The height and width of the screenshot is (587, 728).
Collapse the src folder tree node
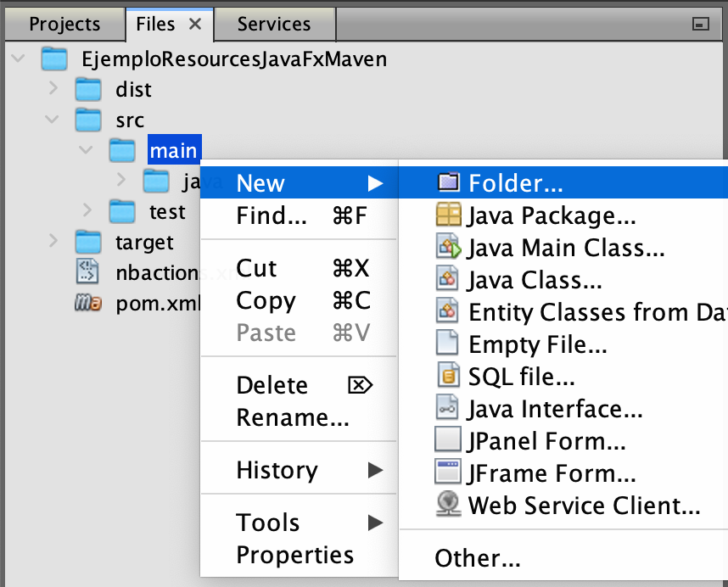tap(53, 120)
